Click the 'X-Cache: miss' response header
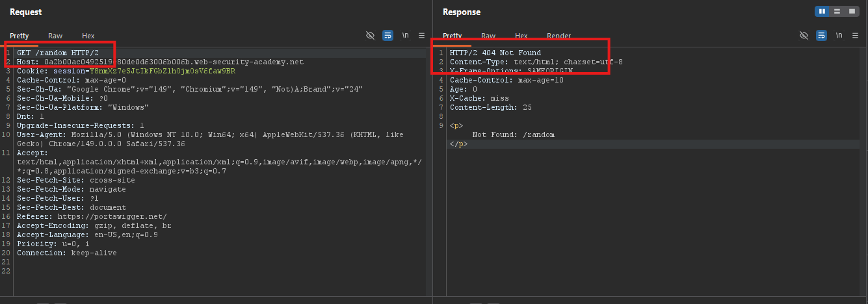This screenshot has height=304, width=868. (x=479, y=98)
